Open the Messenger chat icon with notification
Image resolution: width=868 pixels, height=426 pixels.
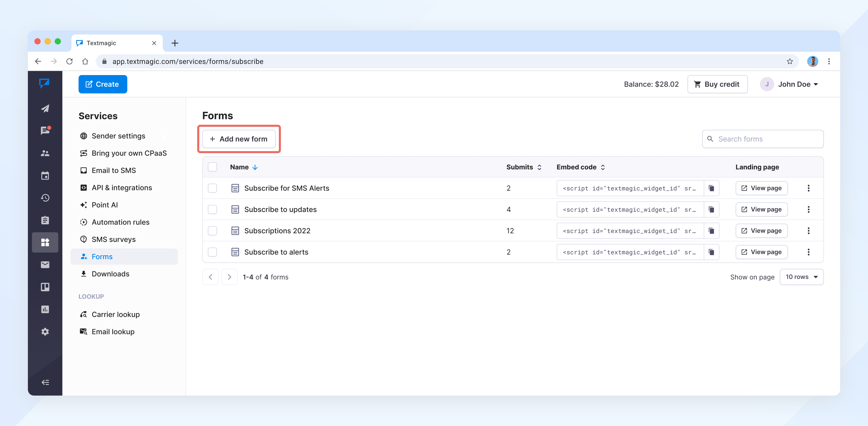click(x=45, y=130)
